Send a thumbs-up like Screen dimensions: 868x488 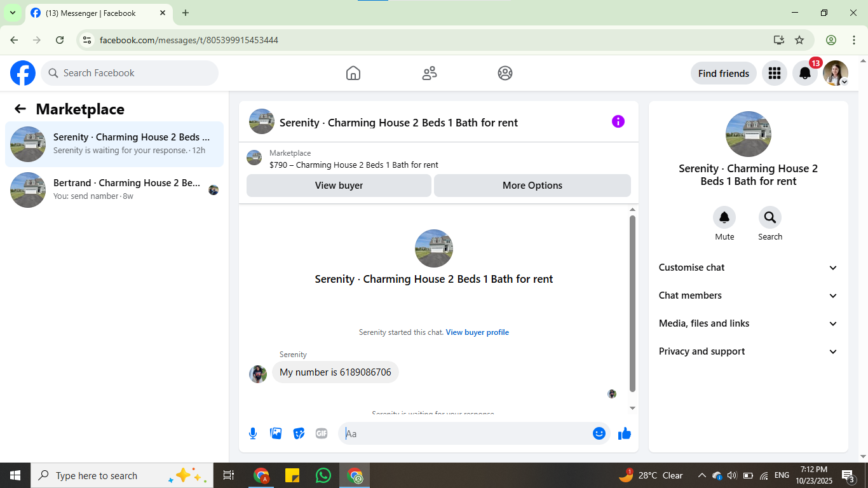coord(625,433)
